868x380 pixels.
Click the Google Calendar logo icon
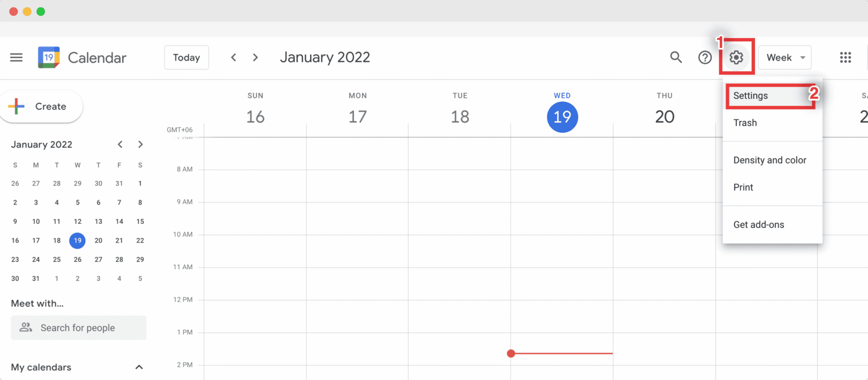49,57
